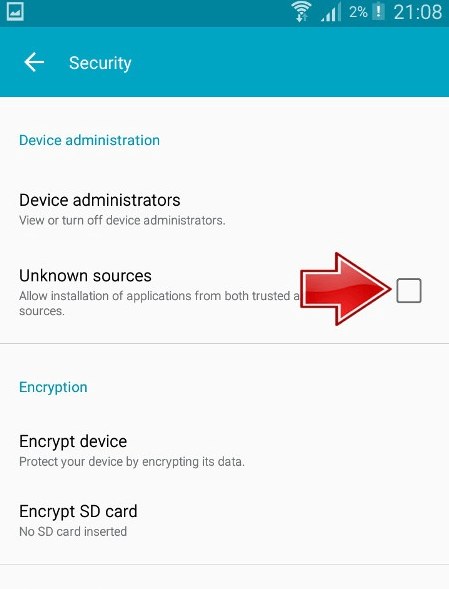Tap 'No SD card inserted' subtitle
Image resolution: width=449 pixels, height=589 pixels.
click(x=73, y=532)
